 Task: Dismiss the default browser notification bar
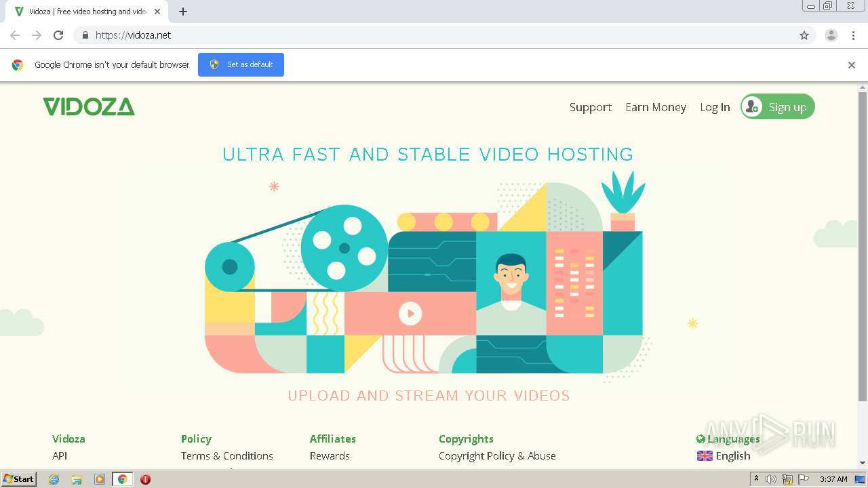click(x=852, y=65)
